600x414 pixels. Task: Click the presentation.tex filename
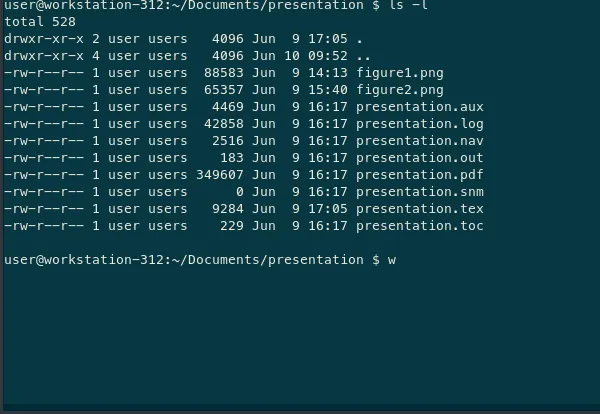pos(420,209)
